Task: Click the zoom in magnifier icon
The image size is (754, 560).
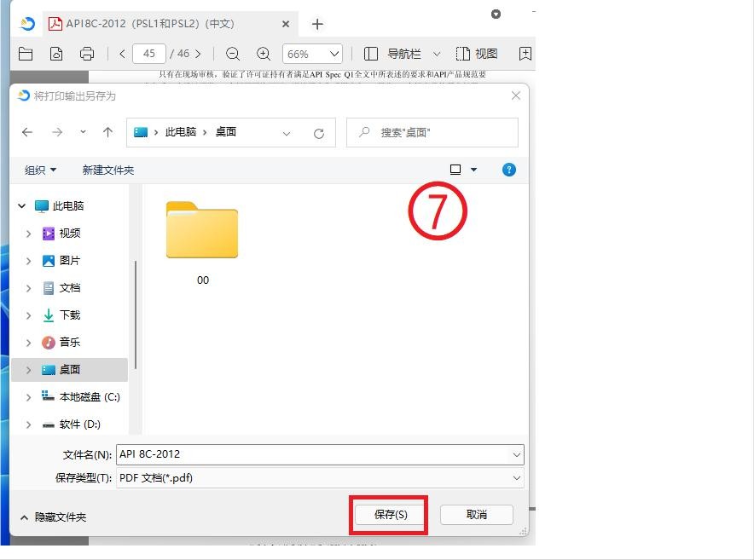Action: click(x=264, y=54)
